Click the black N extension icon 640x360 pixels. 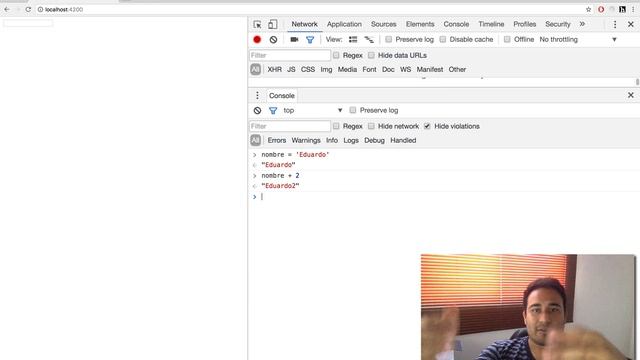click(622, 9)
